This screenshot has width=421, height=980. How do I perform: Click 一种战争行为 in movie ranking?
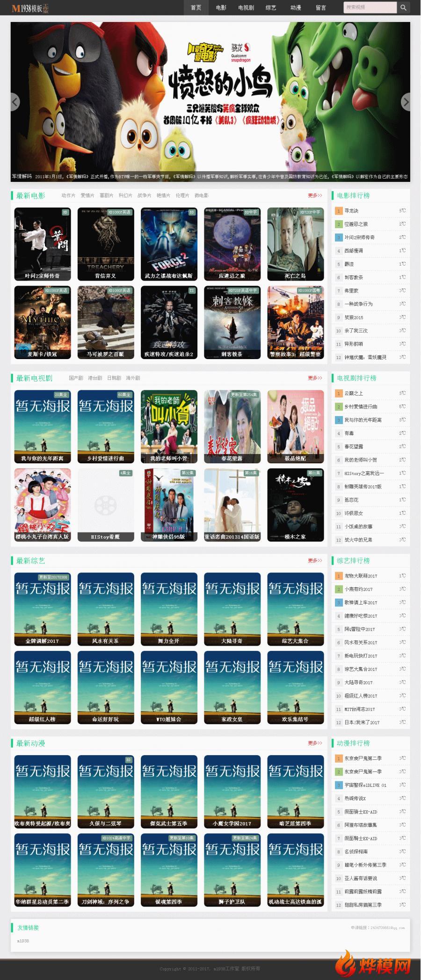pos(359,304)
